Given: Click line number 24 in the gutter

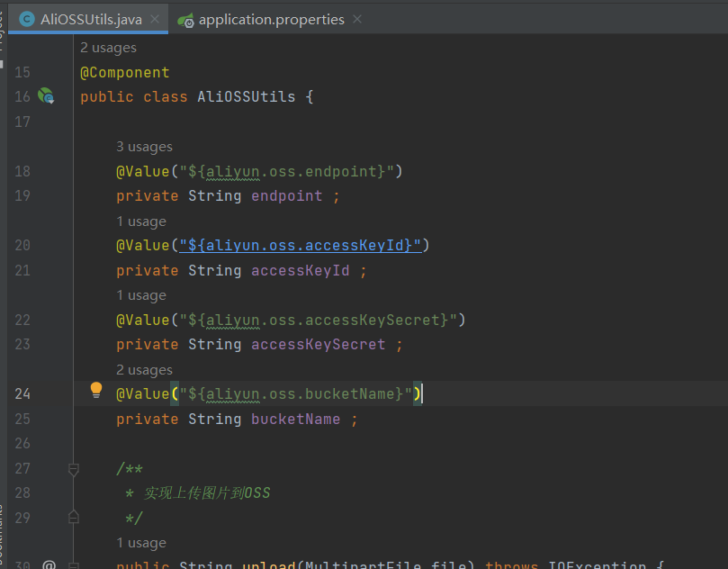Looking at the screenshot, I should coord(22,393).
